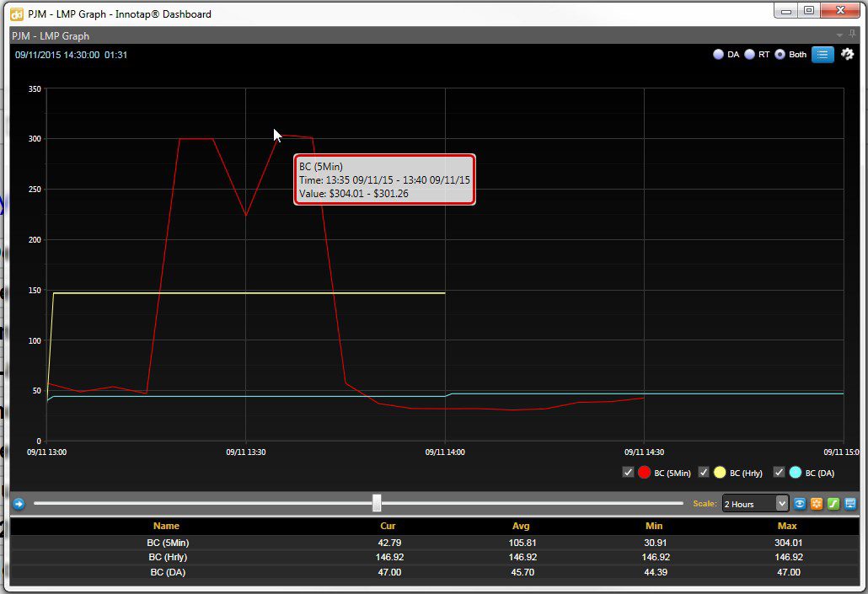Click the red BC (5Min) color swatch
The image size is (868, 594).
pos(644,472)
